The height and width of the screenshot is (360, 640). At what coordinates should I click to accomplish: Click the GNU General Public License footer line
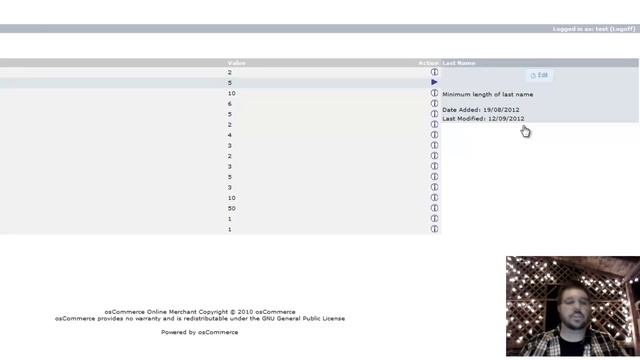click(x=200, y=318)
